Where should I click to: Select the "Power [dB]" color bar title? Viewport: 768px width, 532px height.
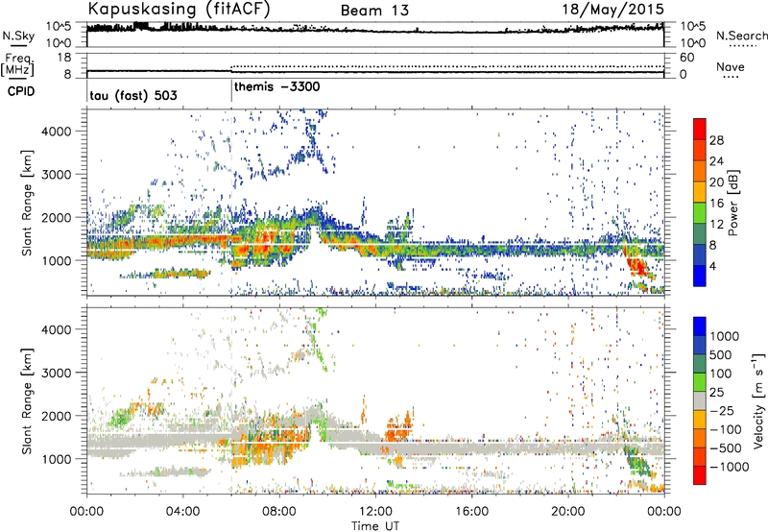tap(733, 203)
